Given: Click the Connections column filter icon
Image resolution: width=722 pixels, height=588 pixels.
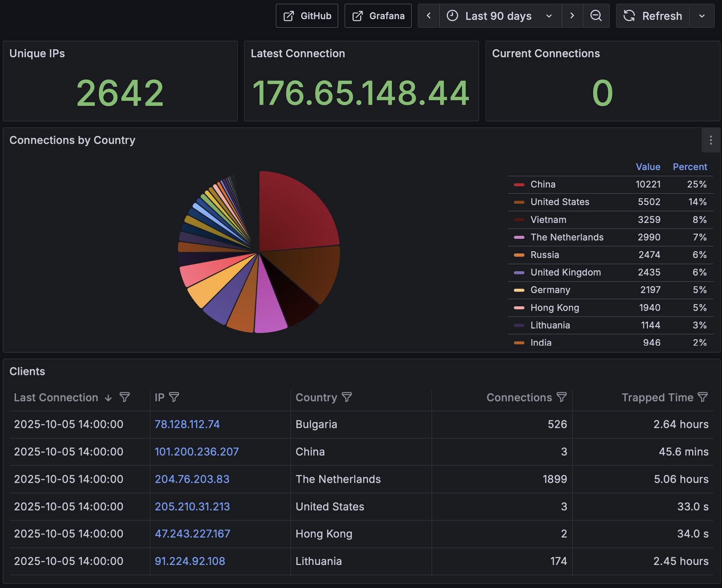Looking at the screenshot, I should click(x=562, y=397).
